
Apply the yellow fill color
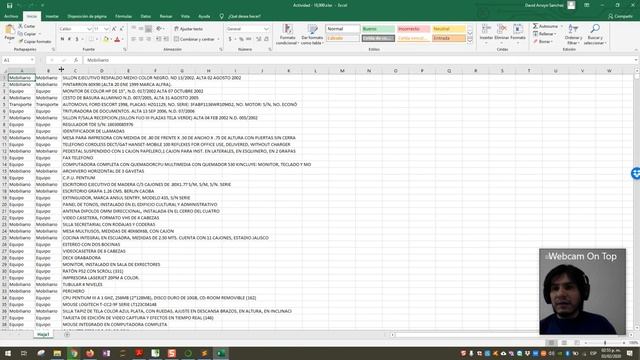106,39
